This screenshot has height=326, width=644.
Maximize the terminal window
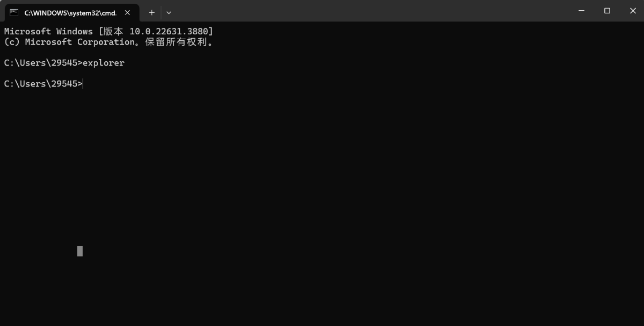coord(607,11)
